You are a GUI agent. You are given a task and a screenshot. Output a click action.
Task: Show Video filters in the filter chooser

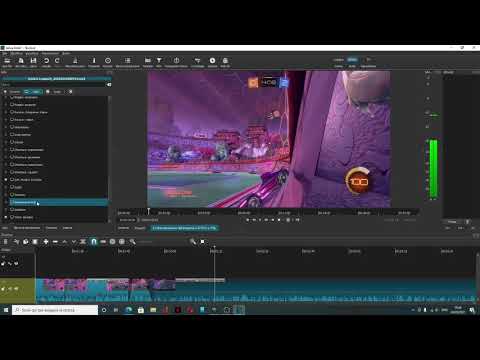33,92
